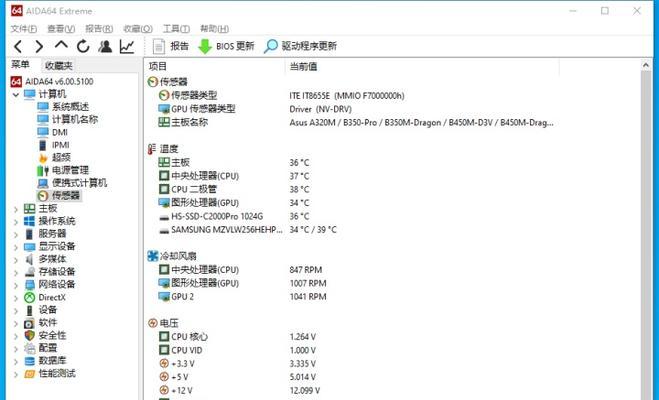Click the +3.3 V row icon

(164, 363)
